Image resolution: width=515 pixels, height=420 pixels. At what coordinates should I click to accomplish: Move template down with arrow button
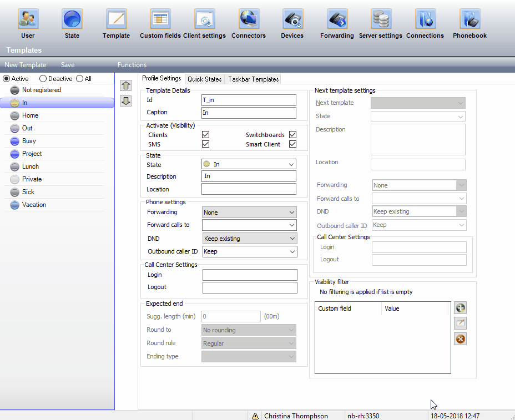click(x=126, y=100)
